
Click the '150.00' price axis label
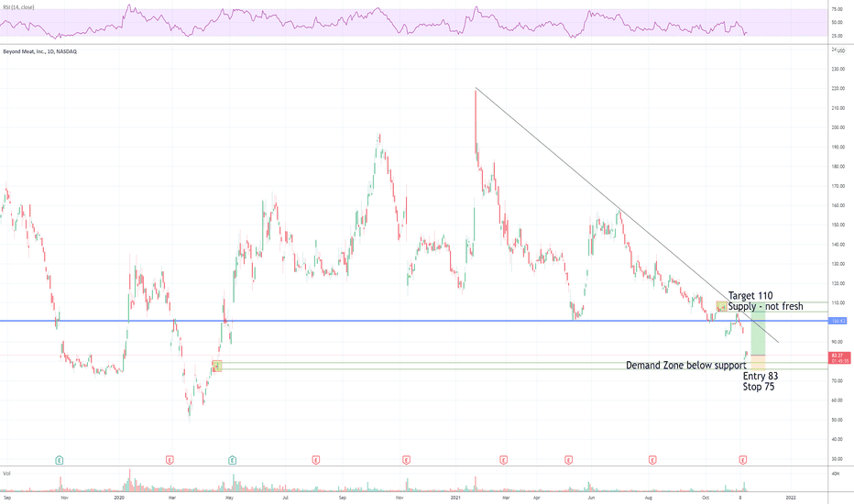pyautogui.click(x=838, y=225)
